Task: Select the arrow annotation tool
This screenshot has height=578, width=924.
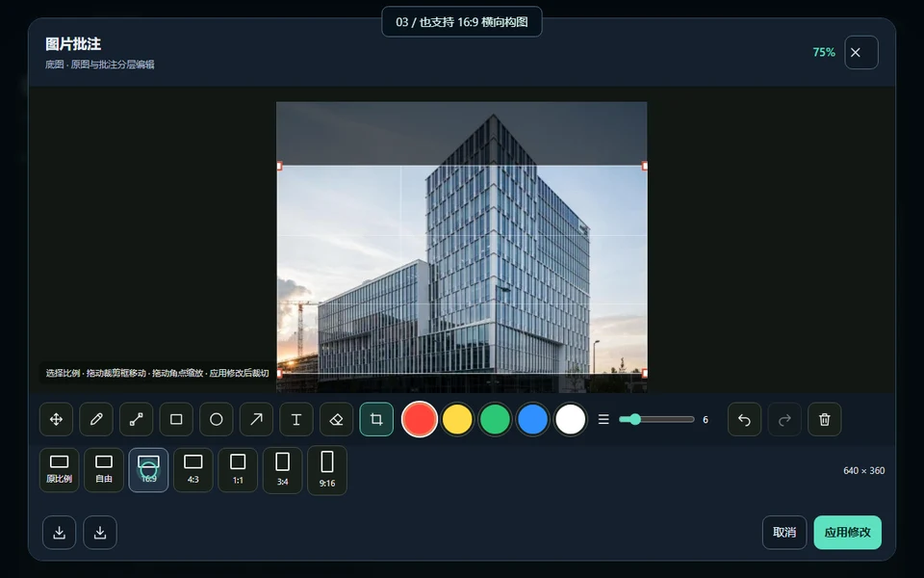Action: [x=256, y=419]
